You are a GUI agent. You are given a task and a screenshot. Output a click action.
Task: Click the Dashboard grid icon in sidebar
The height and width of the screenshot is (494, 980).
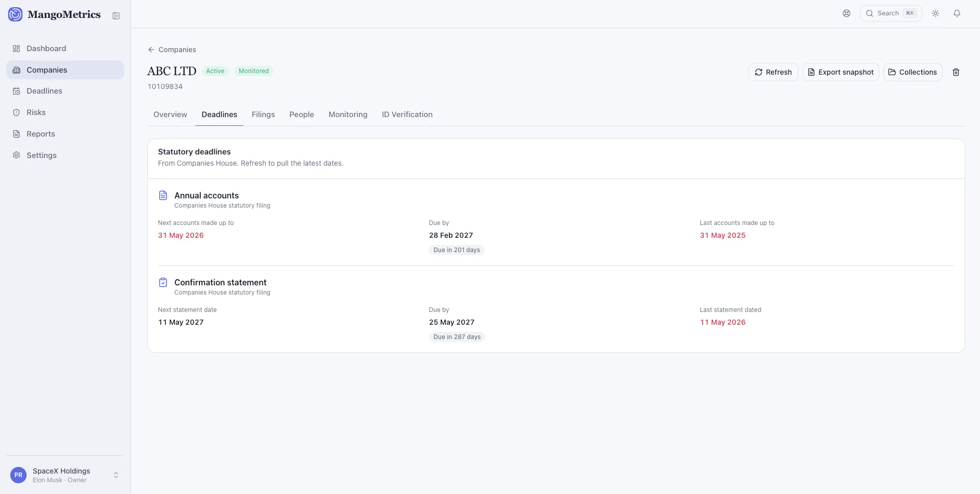tap(16, 49)
